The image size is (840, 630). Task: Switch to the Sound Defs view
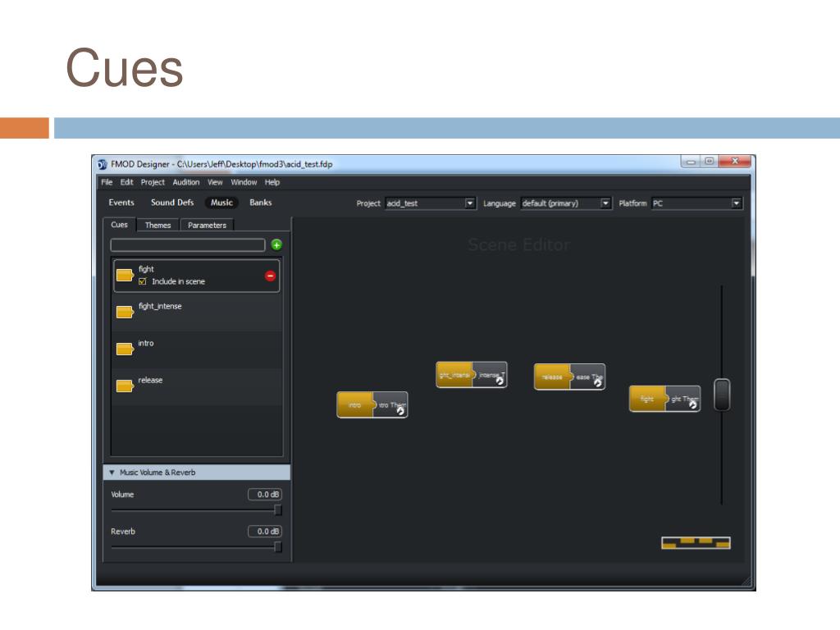tap(172, 203)
